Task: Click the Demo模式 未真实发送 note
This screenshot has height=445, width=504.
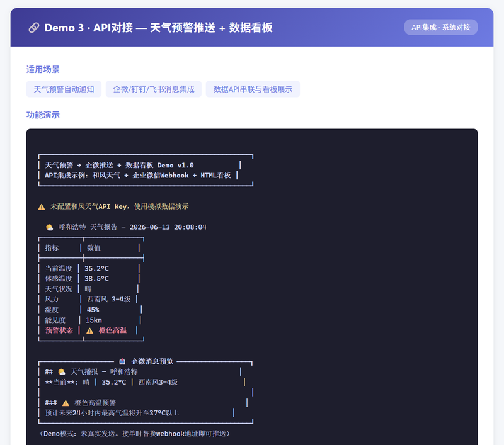Action: pos(135,434)
